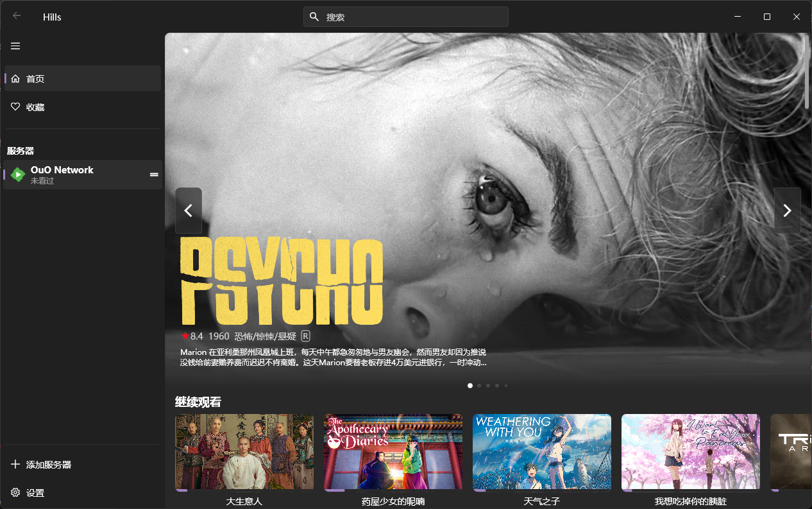Click the heart icon for favorites
The image size is (812, 509).
pyautogui.click(x=15, y=107)
